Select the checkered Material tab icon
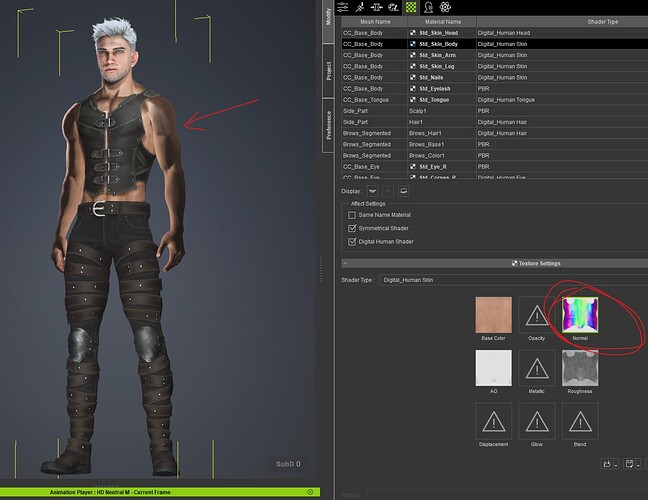 point(411,7)
